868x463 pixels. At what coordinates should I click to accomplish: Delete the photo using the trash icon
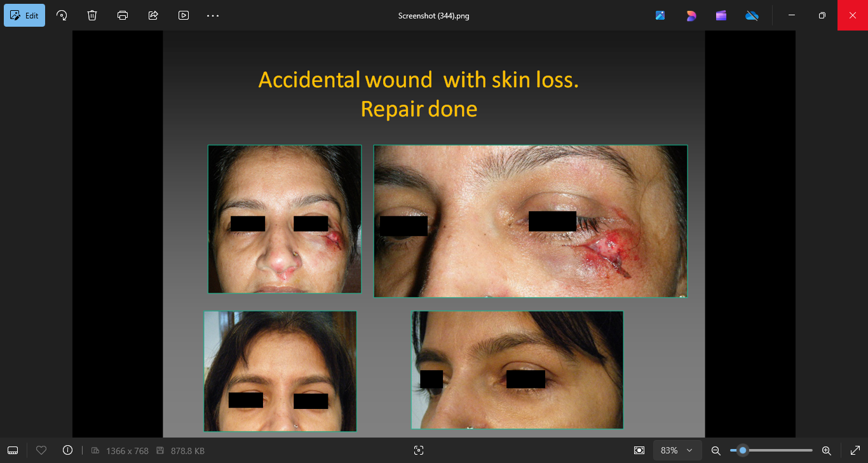(x=92, y=15)
